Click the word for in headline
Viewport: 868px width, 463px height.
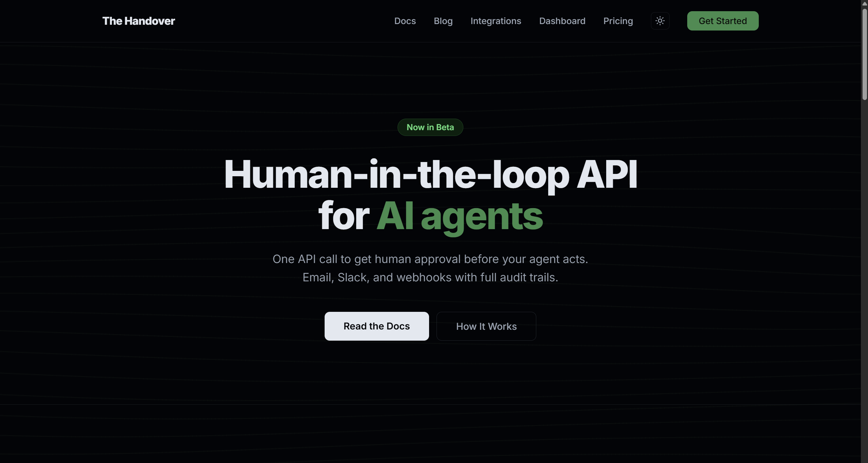(x=343, y=216)
